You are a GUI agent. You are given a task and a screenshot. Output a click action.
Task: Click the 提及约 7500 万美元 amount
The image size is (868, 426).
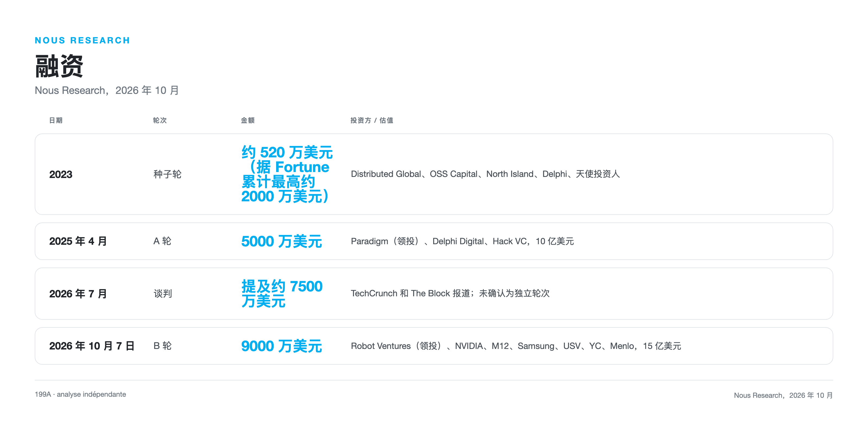click(282, 294)
